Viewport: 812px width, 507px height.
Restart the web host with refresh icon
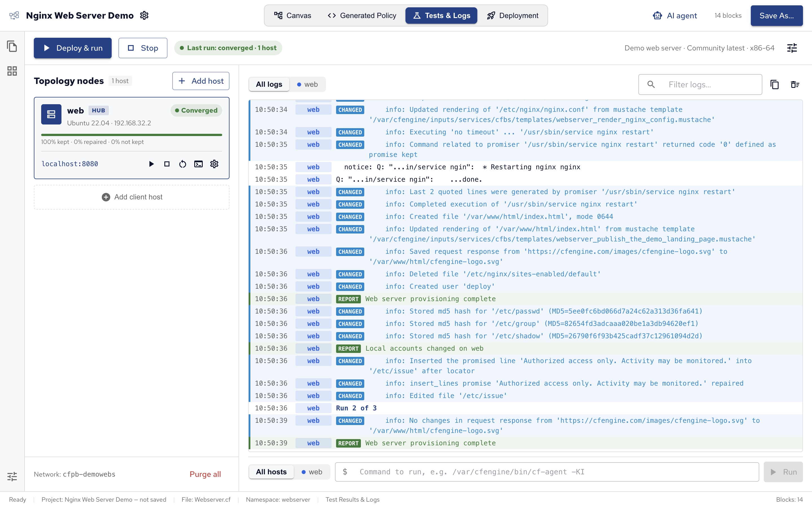(x=182, y=164)
